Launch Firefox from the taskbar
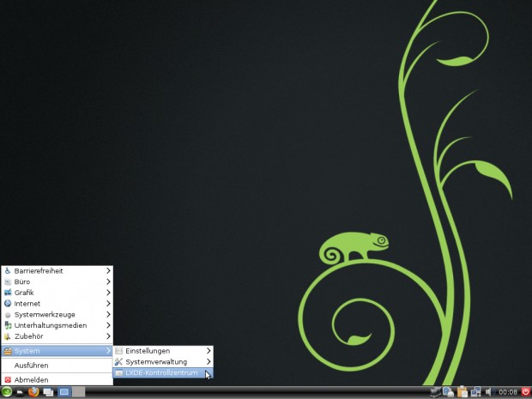The height and width of the screenshot is (399, 532). (33, 392)
